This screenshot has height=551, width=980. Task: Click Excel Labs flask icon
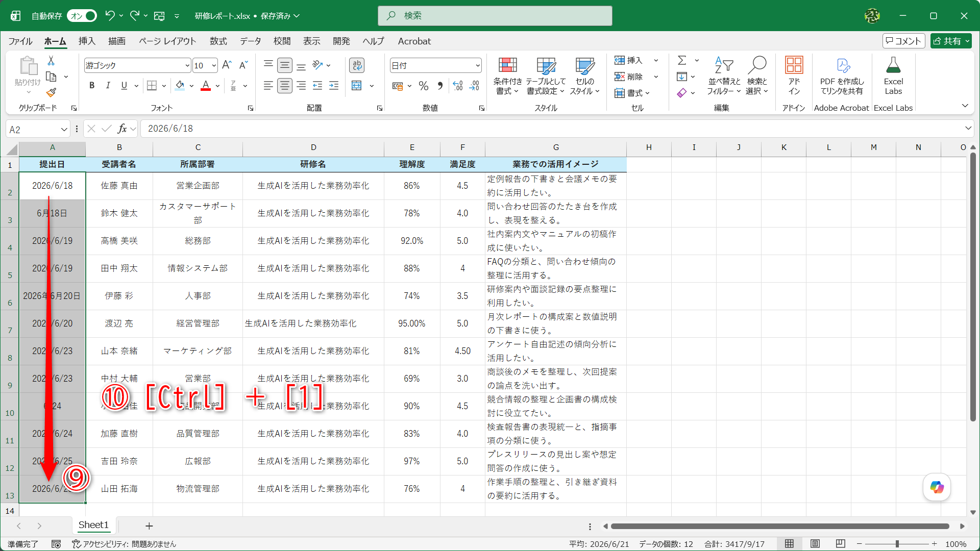[893, 65]
